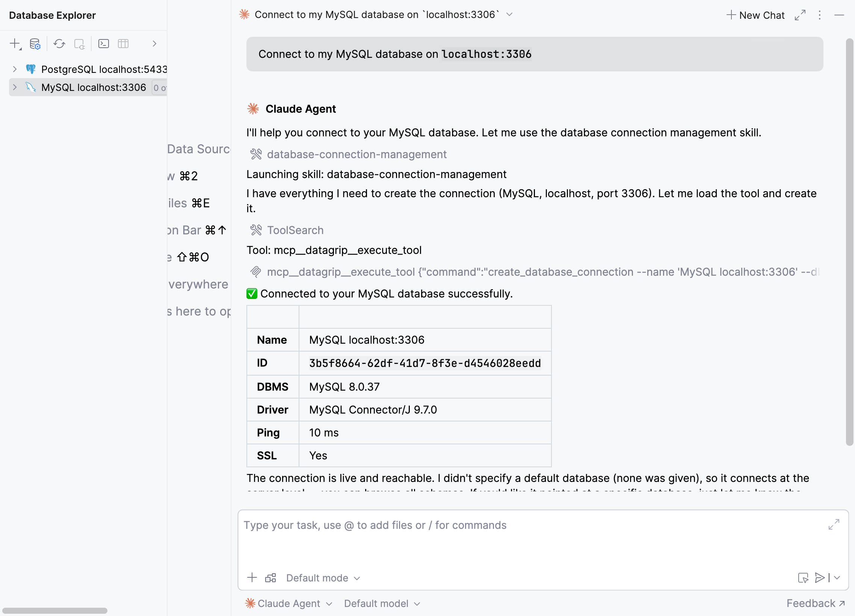Start a New Chat
The image size is (855, 616).
pos(755,15)
